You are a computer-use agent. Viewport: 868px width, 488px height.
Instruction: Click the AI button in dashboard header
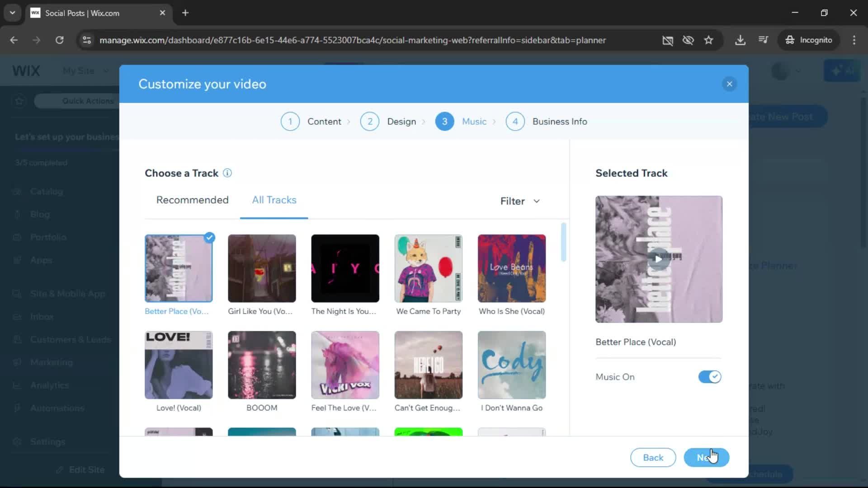point(841,71)
